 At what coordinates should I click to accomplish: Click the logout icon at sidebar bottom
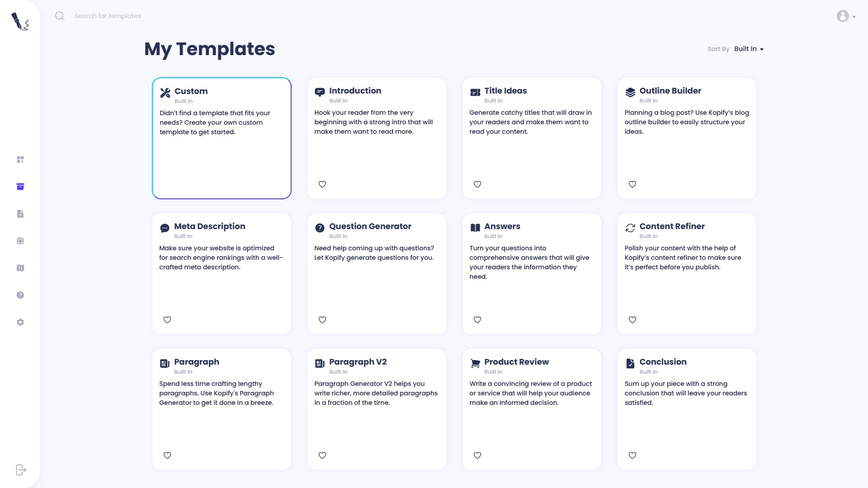pyautogui.click(x=21, y=470)
